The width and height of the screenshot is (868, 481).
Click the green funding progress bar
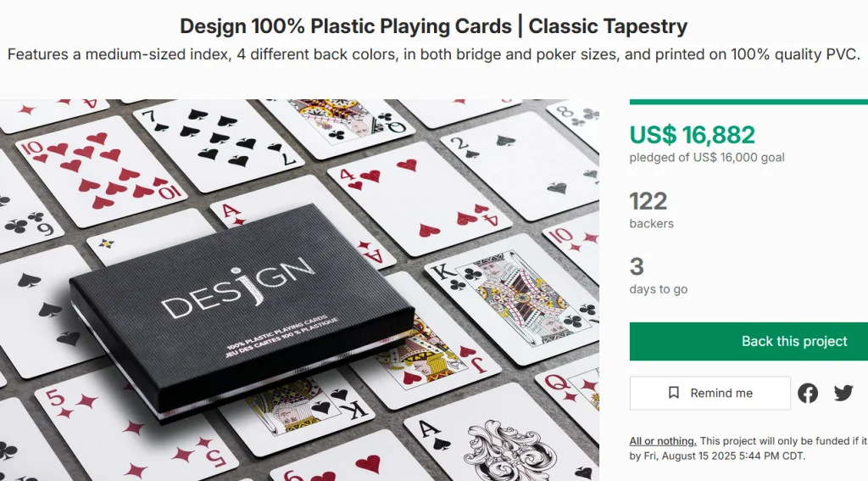748,102
